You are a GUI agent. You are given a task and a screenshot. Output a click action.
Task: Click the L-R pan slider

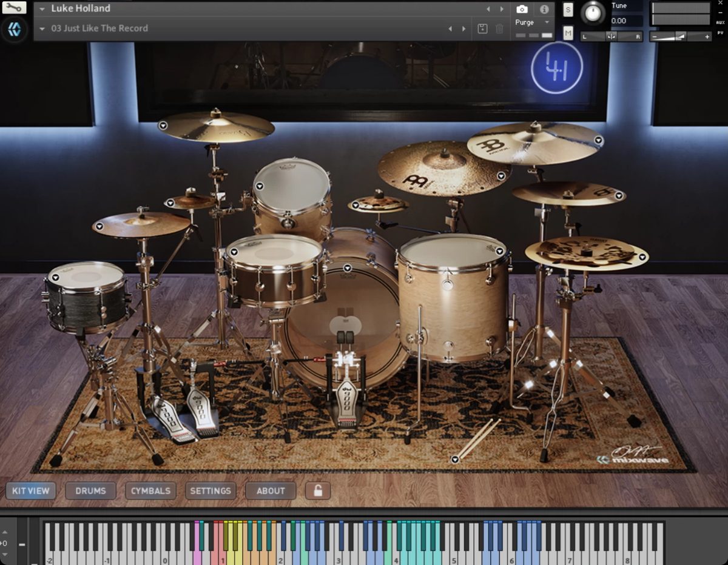click(x=612, y=36)
